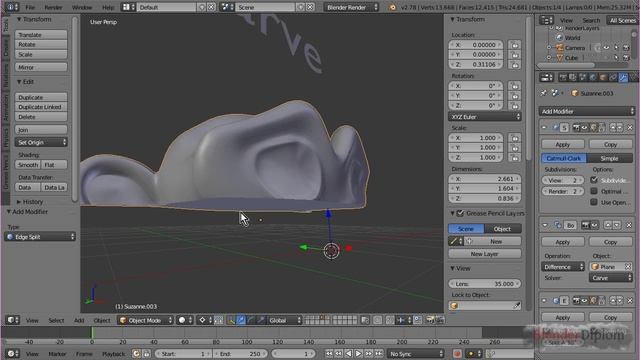The image size is (640, 360).
Task: Click the Smooth shading button
Action: 28,164
